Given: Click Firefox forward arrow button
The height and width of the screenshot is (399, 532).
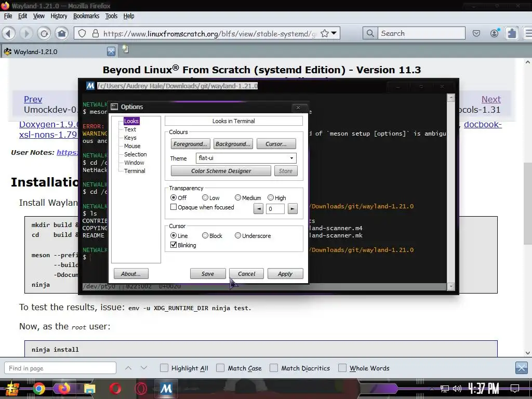Looking at the screenshot, I should (x=26, y=33).
